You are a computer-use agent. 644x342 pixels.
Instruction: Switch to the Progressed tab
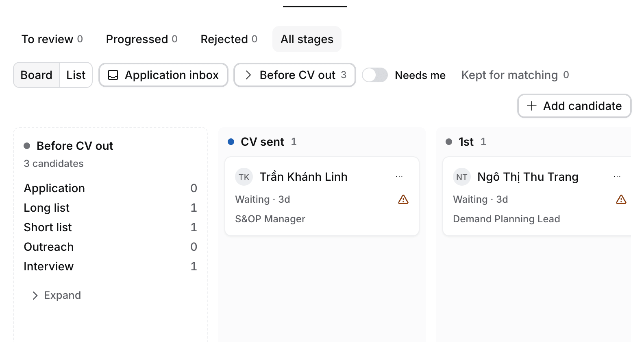pyautogui.click(x=141, y=39)
